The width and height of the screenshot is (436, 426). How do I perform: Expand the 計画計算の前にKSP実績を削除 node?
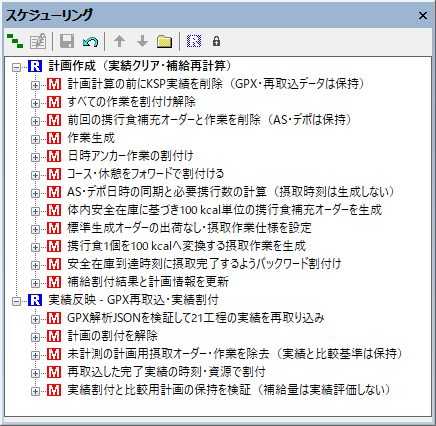tap(35, 85)
